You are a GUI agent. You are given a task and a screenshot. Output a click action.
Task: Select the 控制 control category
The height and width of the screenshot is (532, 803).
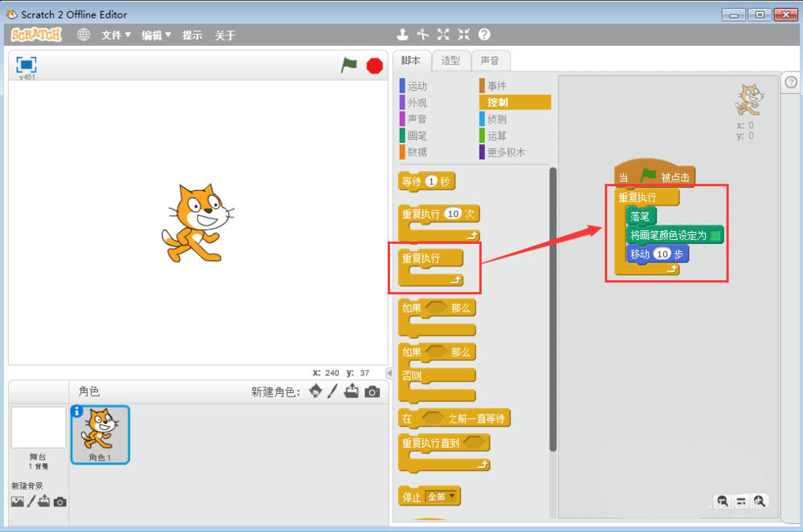[515, 103]
